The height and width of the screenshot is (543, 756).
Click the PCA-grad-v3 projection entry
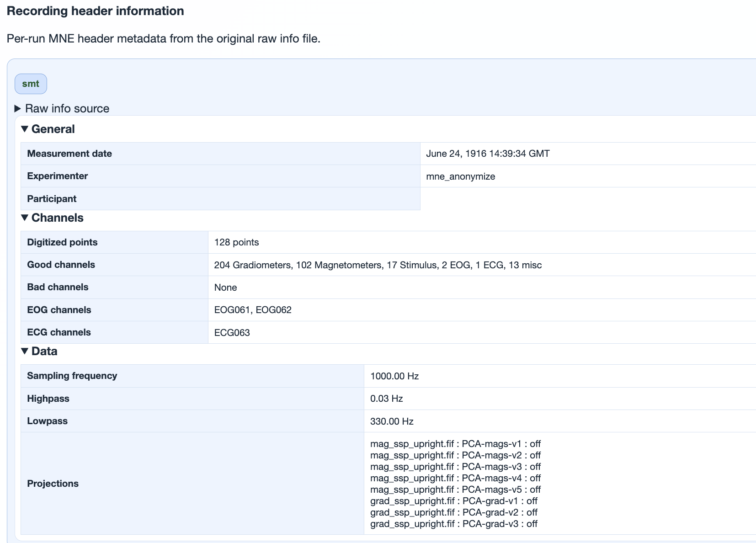pos(453,524)
